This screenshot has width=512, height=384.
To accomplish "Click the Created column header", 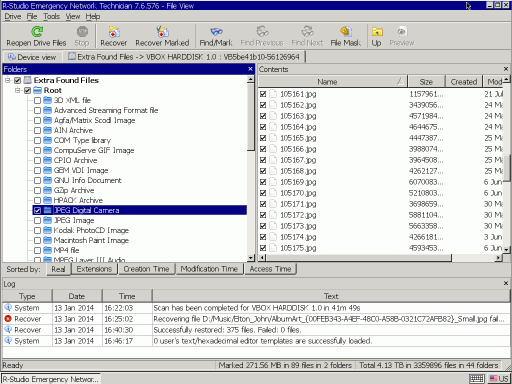I will [x=464, y=81].
